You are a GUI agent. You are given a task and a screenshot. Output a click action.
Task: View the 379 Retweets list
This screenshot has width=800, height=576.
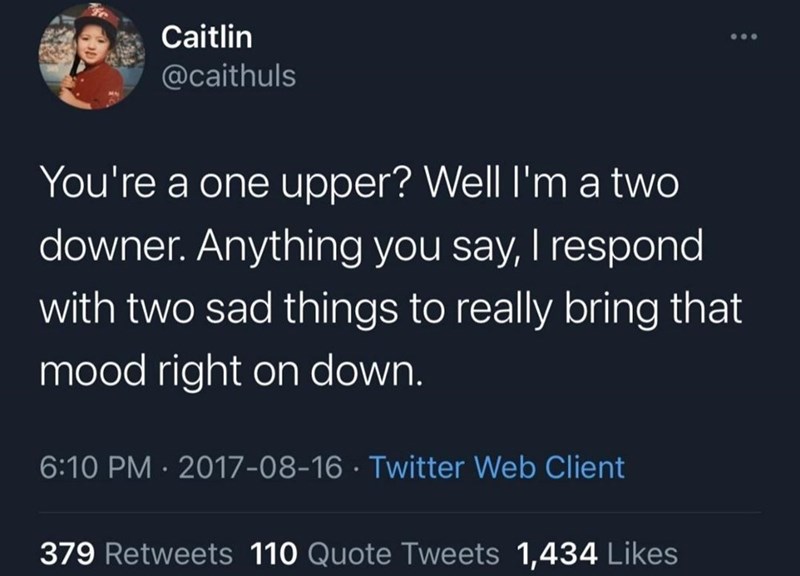click(x=136, y=552)
